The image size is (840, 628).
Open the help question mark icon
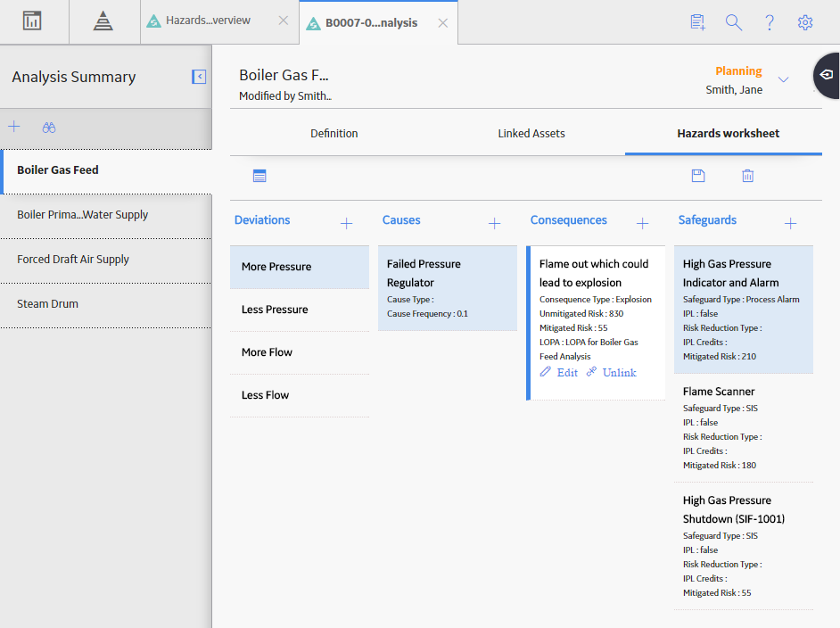tap(770, 22)
